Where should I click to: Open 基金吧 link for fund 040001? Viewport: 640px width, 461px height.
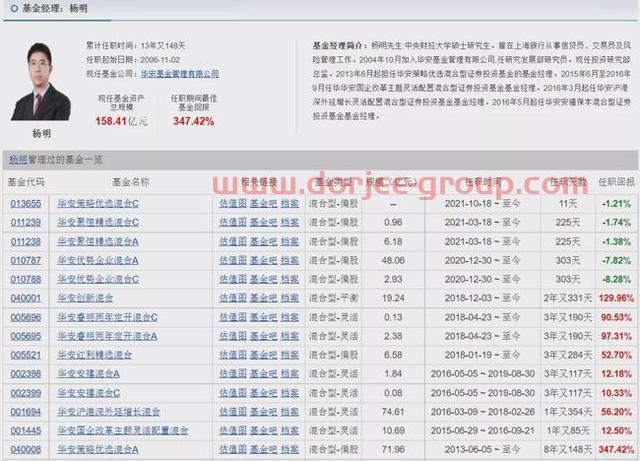[x=264, y=298]
